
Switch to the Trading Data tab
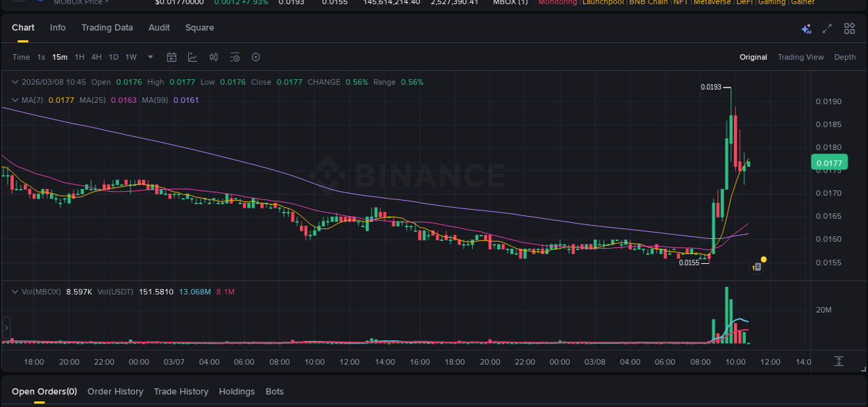tap(107, 28)
